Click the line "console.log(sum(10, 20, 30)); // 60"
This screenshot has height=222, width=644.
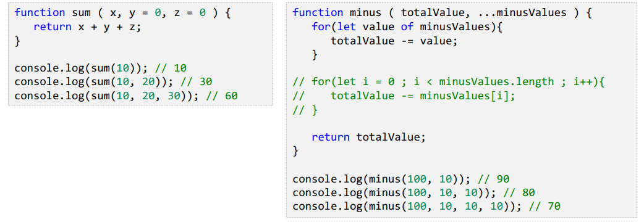pyautogui.click(x=126, y=96)
